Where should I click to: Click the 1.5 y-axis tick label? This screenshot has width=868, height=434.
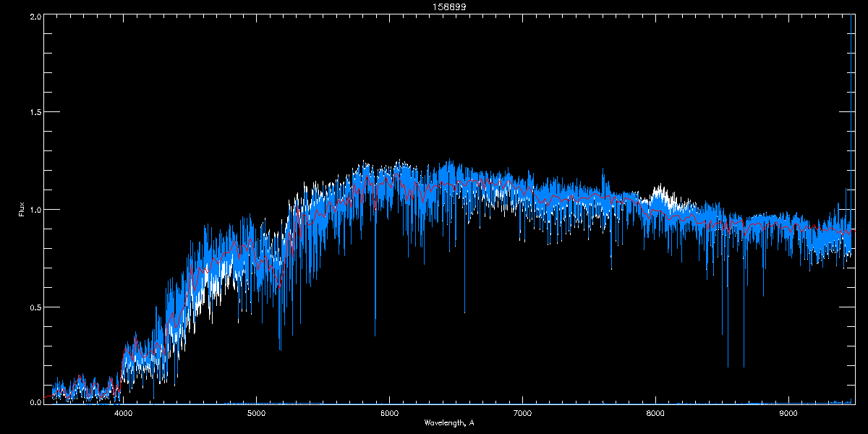pos(35,113)
